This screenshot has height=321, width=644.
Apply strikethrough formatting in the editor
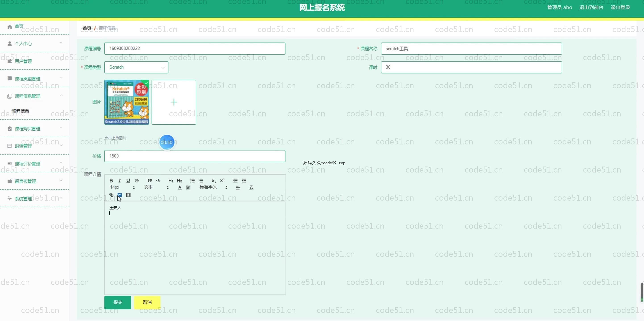tap(137, 181)
